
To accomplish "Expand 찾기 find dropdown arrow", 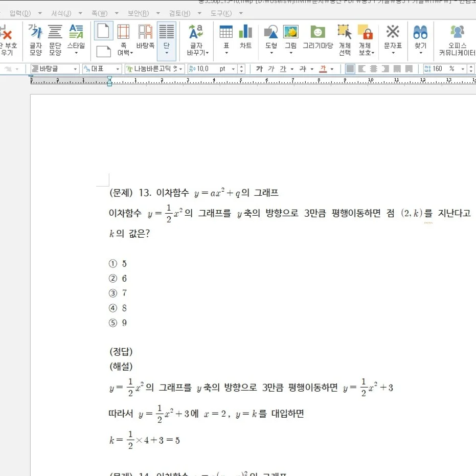I will click(420, 53).
